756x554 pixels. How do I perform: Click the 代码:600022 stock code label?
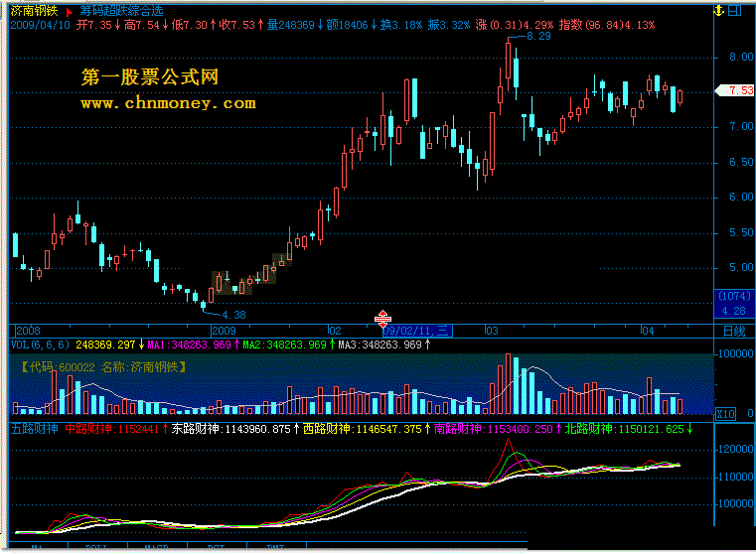pyautogui.click(x=62, y=367)
